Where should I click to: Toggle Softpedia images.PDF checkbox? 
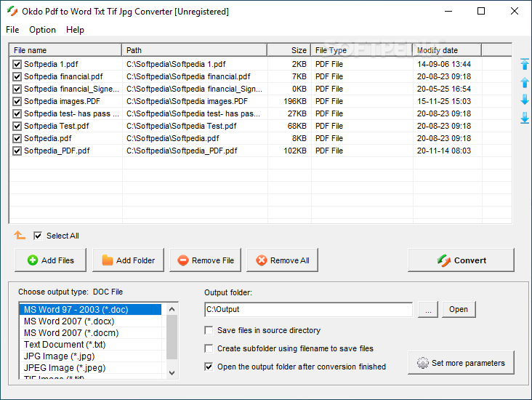pyautogui.click(x=17, y=101)
